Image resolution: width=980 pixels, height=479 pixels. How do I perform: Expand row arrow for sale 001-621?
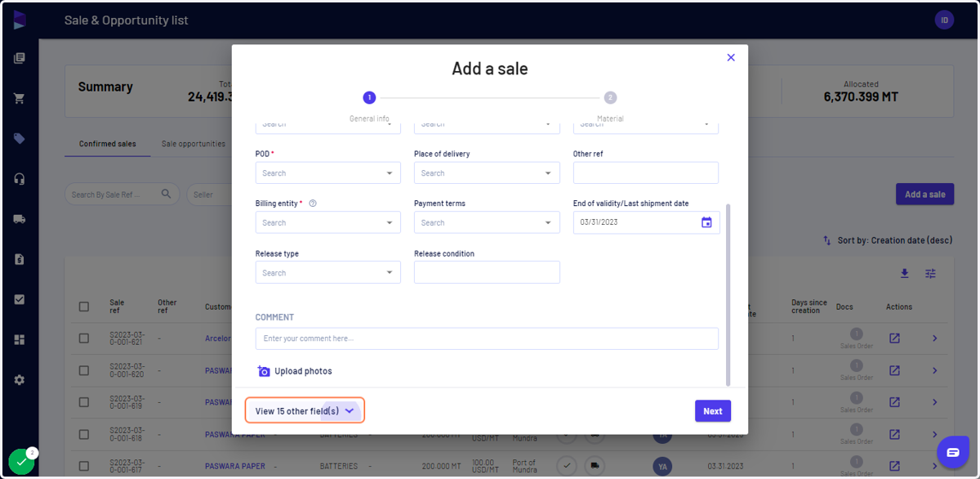(x=935, y=338)
